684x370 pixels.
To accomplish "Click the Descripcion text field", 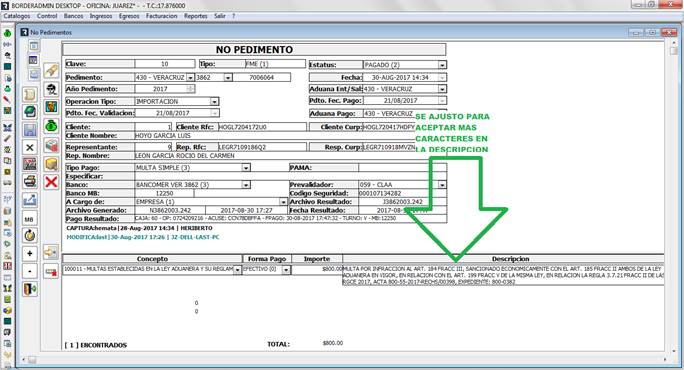I will coord(503,275).
